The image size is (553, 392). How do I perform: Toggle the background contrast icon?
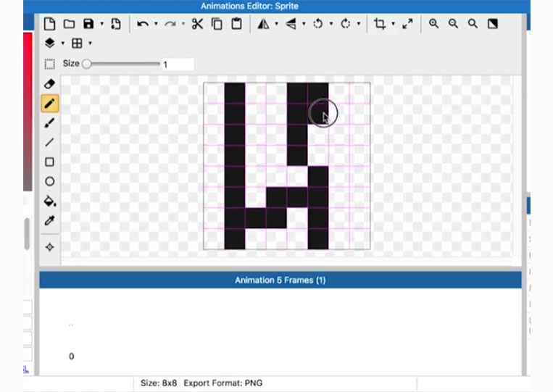click(x=493, y=24)
